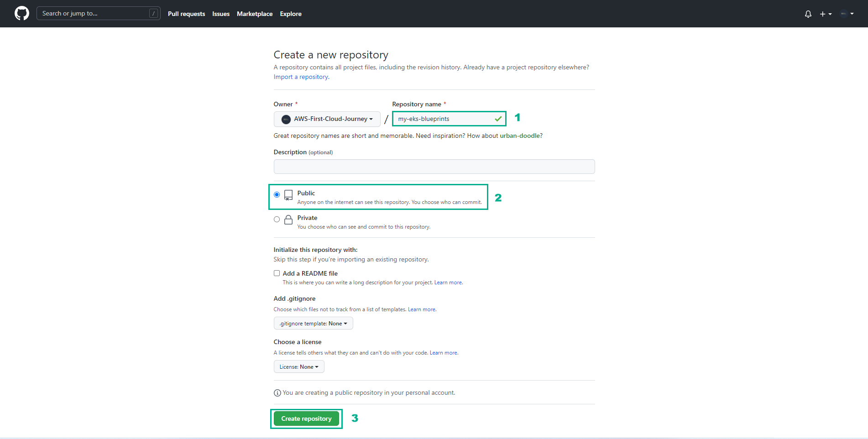Open Marketplace in the top navigation

coord(255,14)
